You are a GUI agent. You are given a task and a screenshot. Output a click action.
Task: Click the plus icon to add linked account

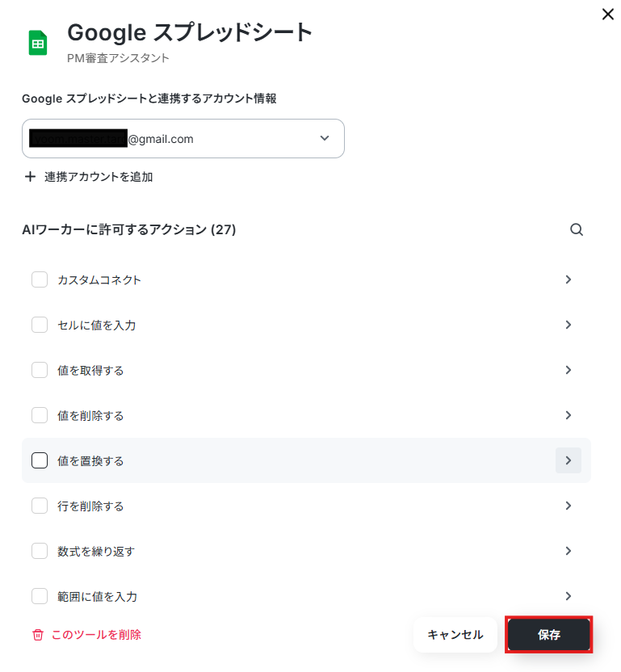30,177
